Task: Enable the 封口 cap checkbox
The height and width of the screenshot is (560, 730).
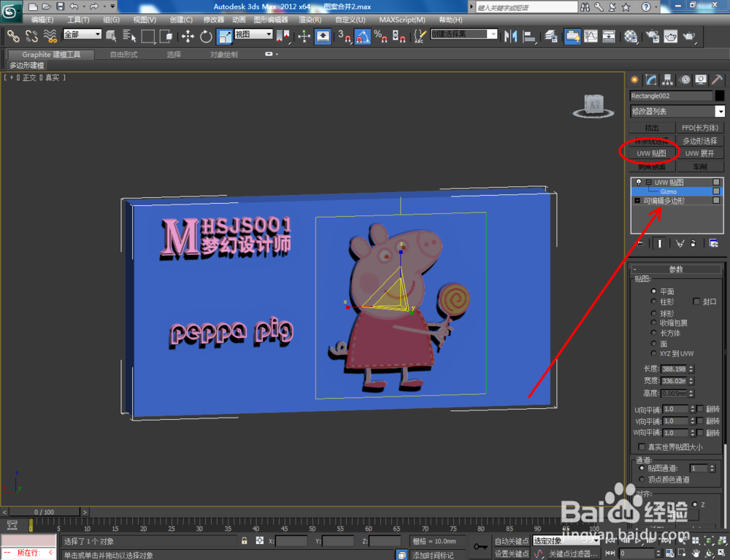Action: (696, 302)
